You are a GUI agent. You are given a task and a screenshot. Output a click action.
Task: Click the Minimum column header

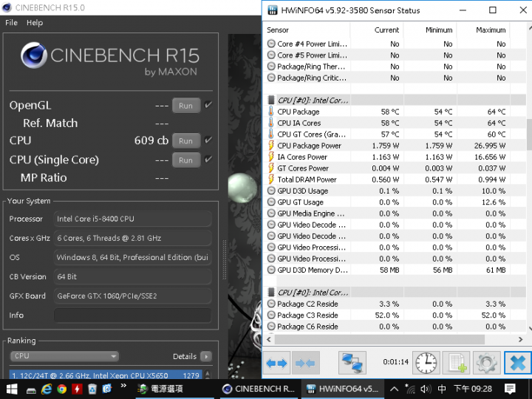click(x=430, y=30)
